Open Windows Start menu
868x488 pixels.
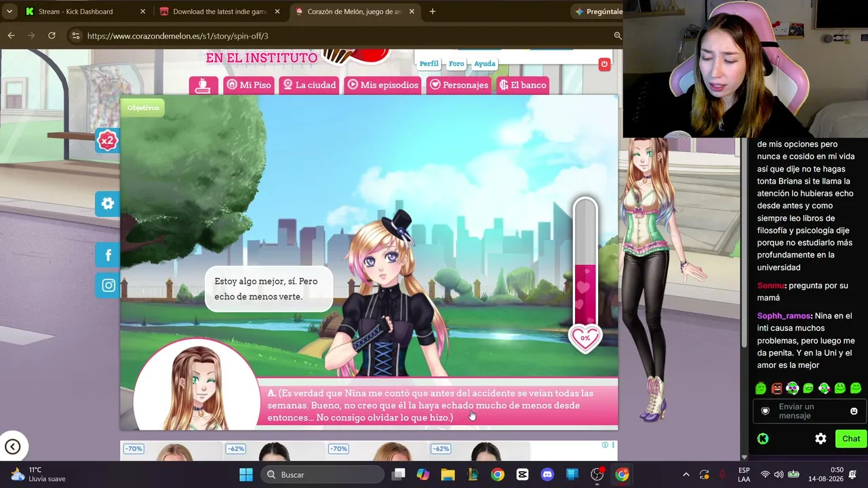[246, 474]
